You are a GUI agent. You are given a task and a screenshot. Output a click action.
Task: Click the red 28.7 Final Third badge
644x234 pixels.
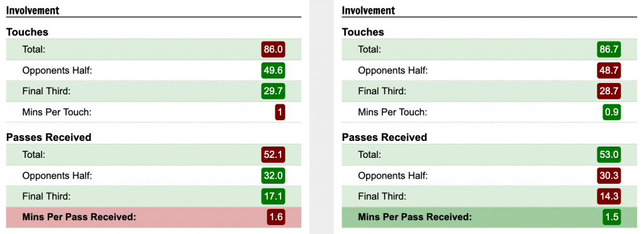click(x=609, y=91)
